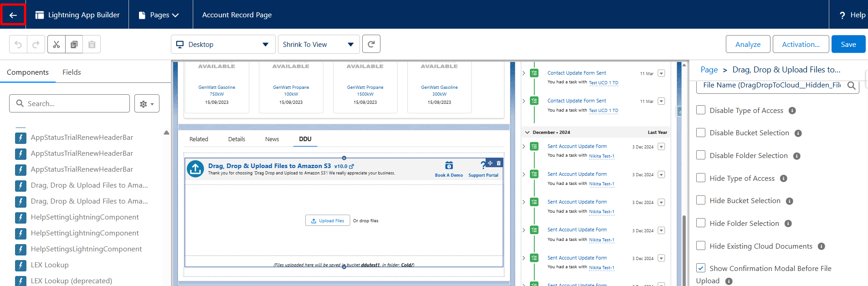Click the Lightning App Builder icon
Screen dimensions: 868x286
pos(40,15)
